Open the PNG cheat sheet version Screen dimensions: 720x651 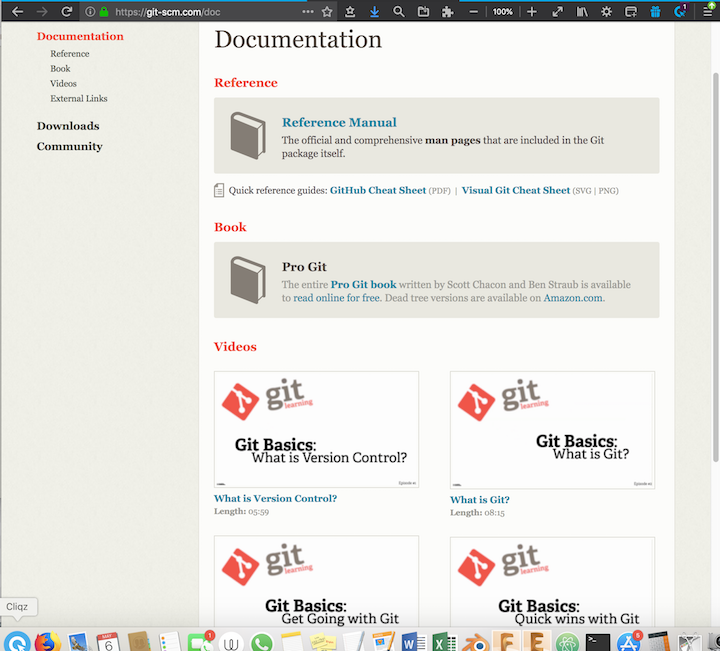(x=608, y=191)
